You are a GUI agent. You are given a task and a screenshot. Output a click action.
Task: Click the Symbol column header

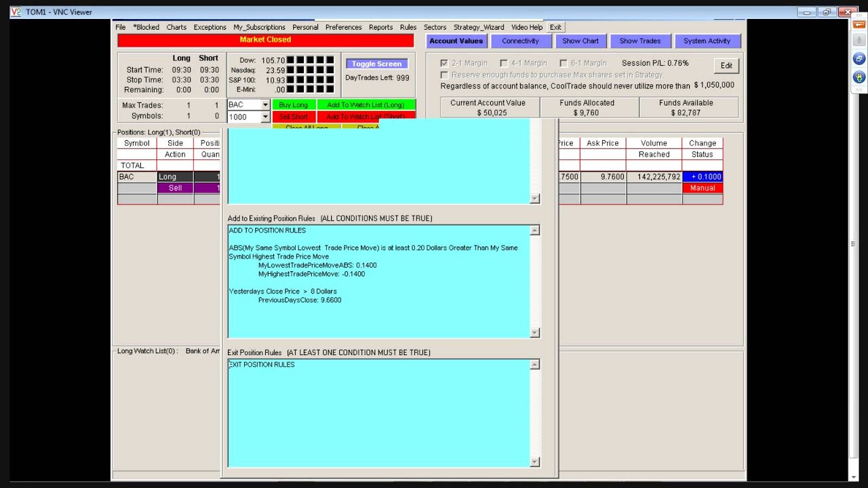137,143
